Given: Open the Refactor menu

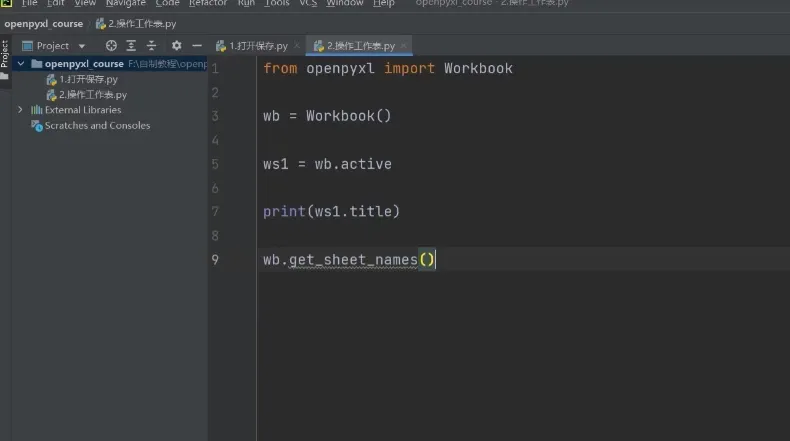Looking at the screenshot, I should 208,3.
